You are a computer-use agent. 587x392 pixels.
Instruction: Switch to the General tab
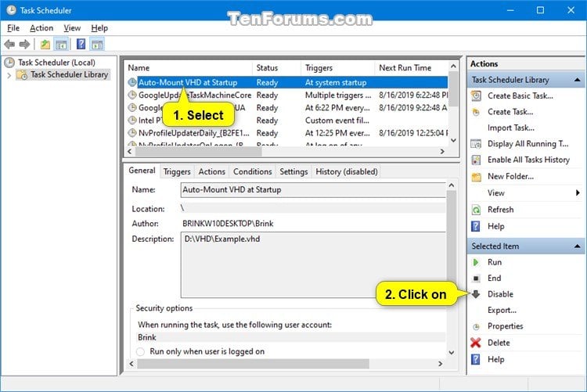click(x=142, y=171)
